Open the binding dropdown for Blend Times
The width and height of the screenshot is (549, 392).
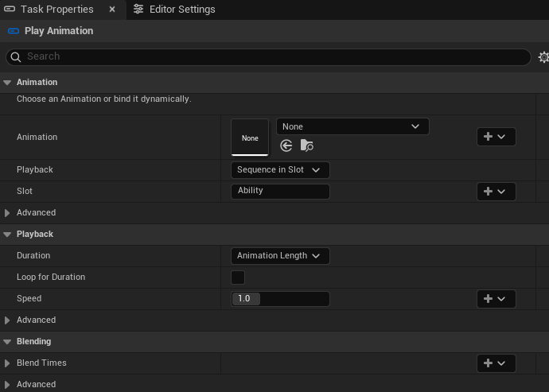point(496,363)
